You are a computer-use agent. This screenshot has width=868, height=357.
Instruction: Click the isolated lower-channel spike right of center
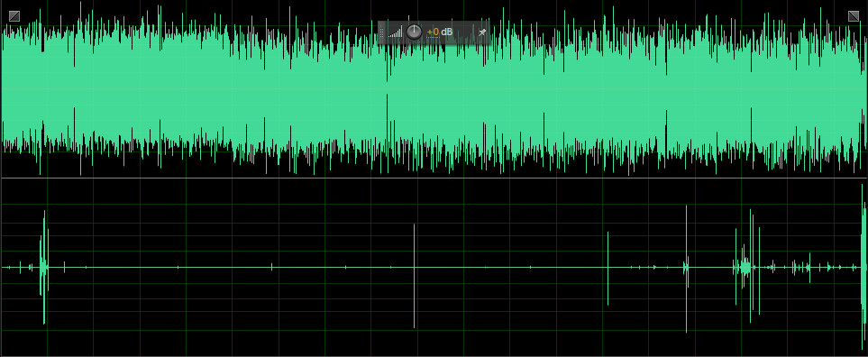pyautogui.click(x=608, y=269)
